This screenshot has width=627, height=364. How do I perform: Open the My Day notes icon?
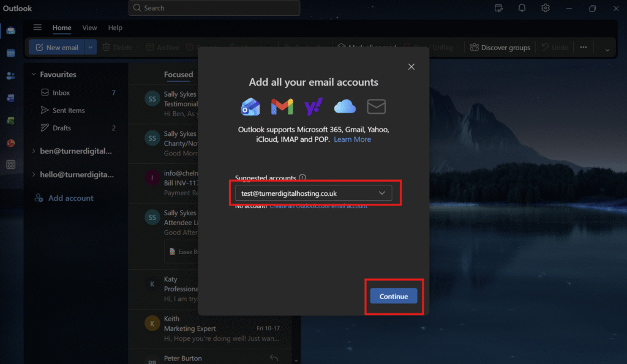coord(498,8)
